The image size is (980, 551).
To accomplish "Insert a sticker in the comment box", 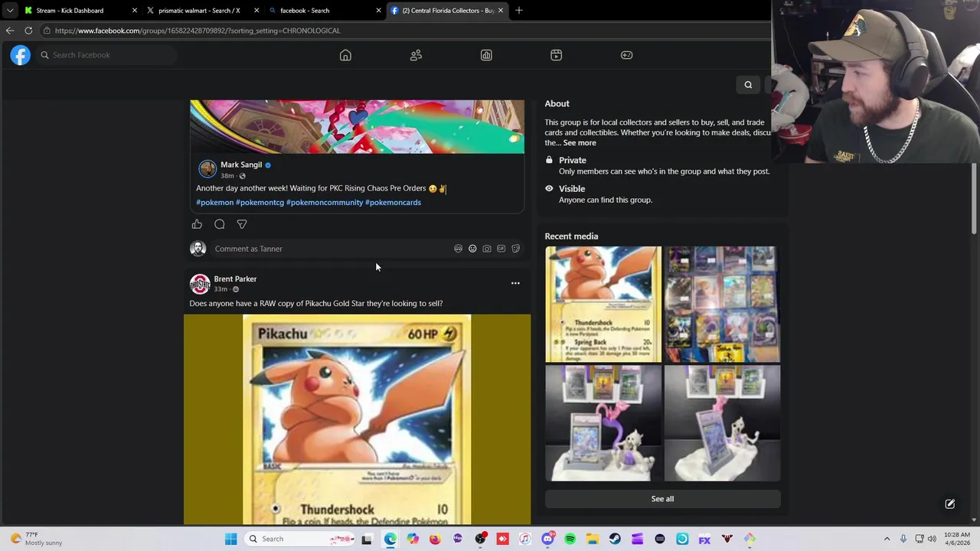I will click(x=515, y=249).
